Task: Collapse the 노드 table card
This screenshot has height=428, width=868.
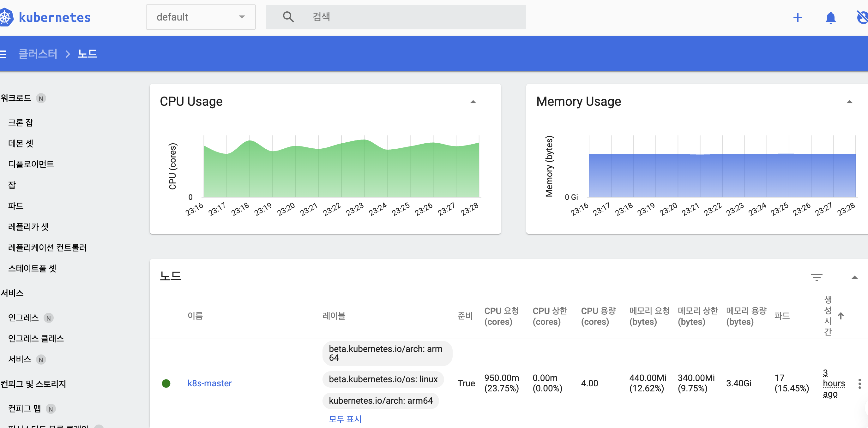Action: coord(854,277)
